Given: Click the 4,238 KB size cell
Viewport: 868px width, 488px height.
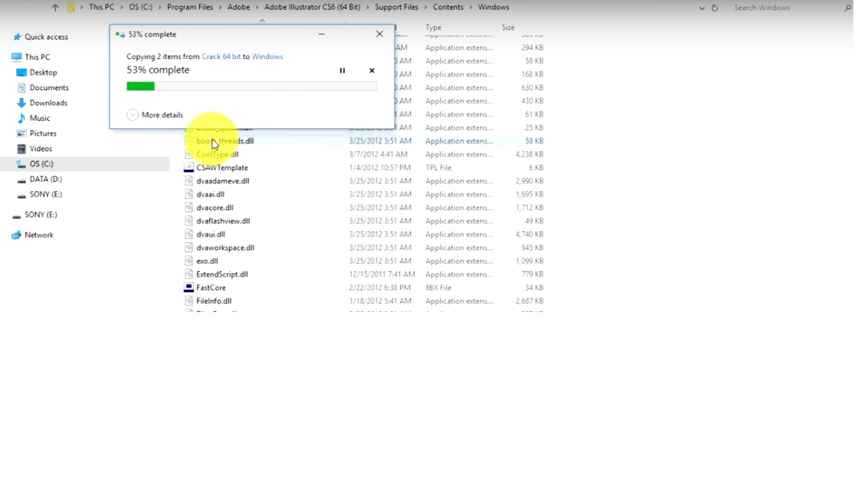Looking at the screenshot, I should (x=529, y=154).
